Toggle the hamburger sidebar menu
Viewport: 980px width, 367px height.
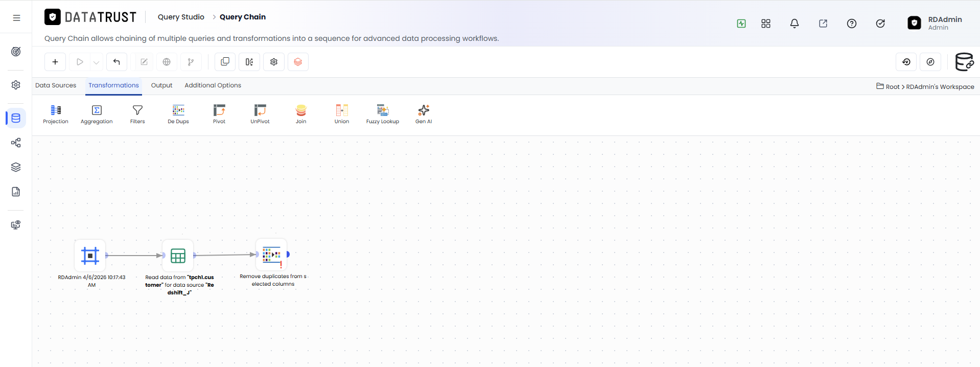click(x=16, y=18)
